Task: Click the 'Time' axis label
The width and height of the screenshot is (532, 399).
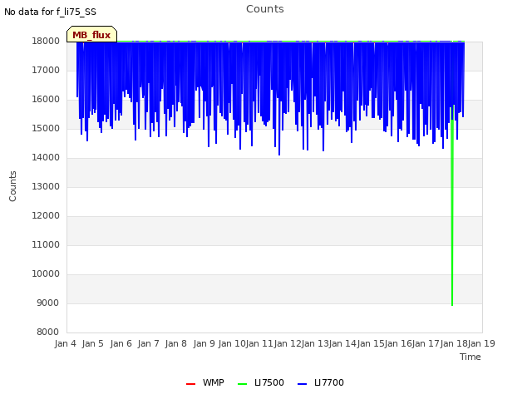Action: 470,357
